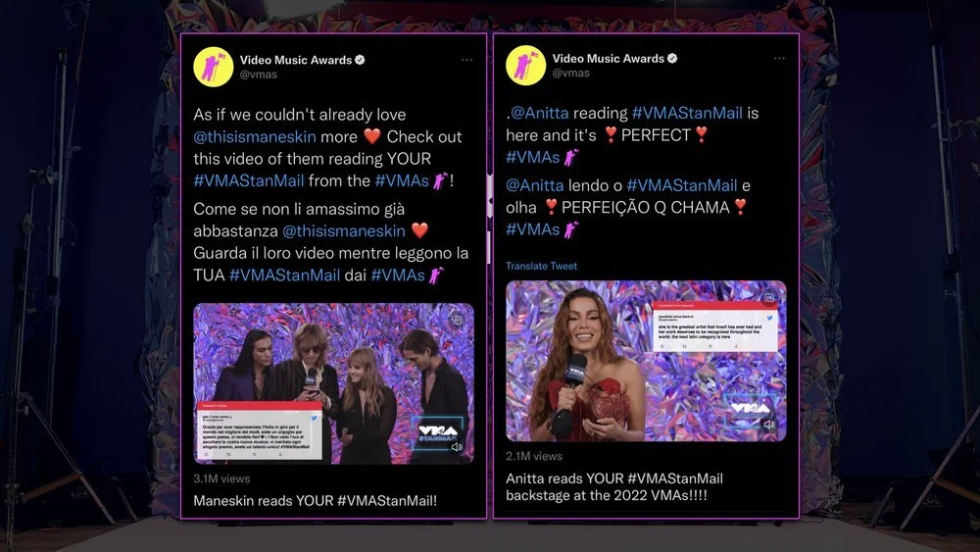Play the Anitta video thumbnail
980x552 pixels.
tap(646, 362)
